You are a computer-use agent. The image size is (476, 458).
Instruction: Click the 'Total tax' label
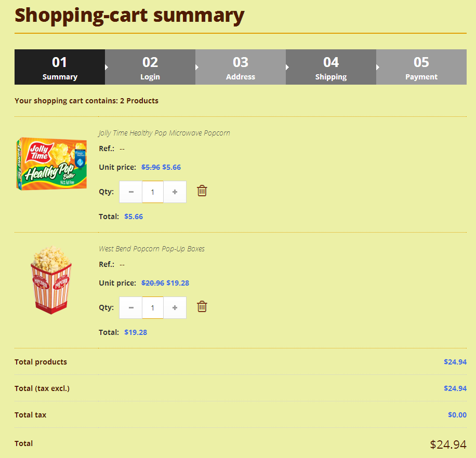pos(30,414)
